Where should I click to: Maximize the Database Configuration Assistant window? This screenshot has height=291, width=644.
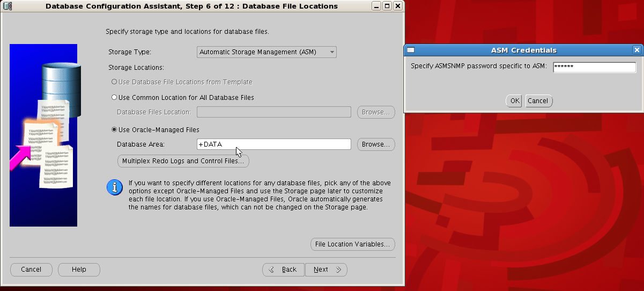[387, 6]
